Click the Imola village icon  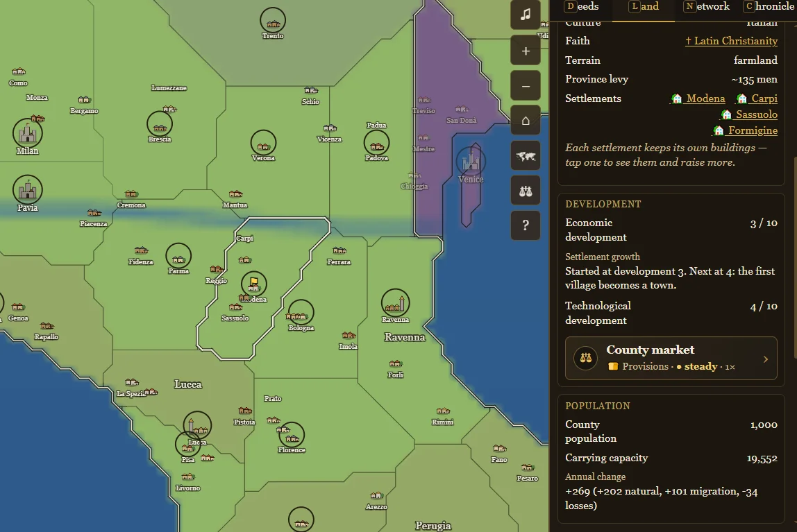coord(349,335)
